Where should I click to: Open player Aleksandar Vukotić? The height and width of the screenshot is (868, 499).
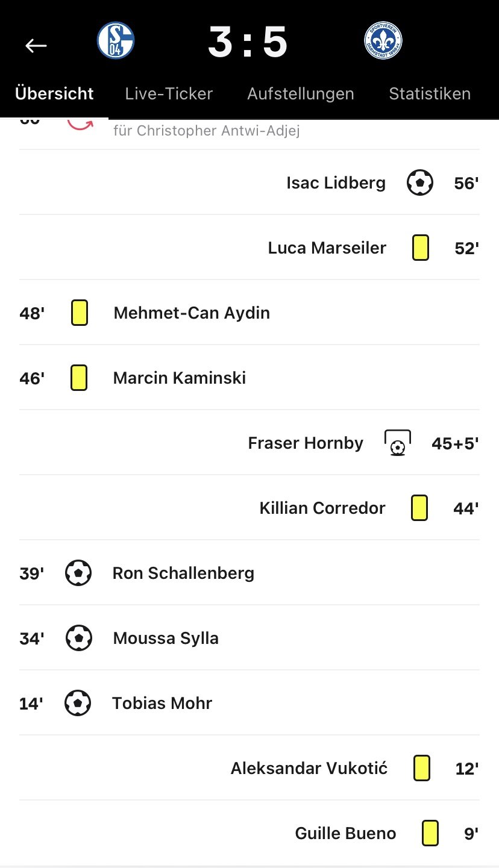point(309,768)
